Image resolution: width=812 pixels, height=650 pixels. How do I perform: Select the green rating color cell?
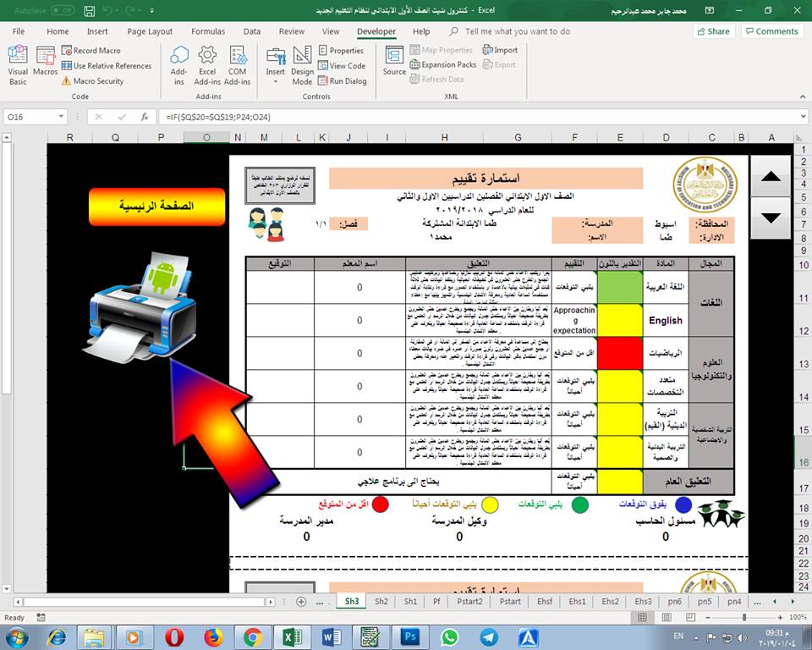pyautogui.click(x=620, y=287)
